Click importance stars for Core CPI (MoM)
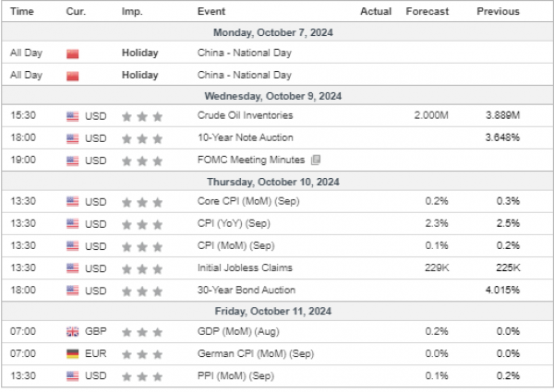554x392 pixels. click(x=142, y=203)
